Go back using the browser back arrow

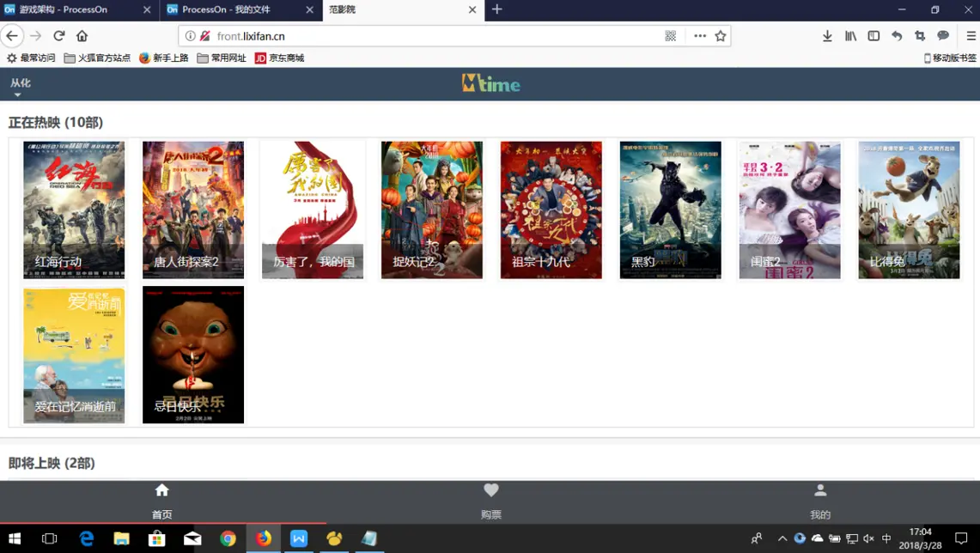12,35
